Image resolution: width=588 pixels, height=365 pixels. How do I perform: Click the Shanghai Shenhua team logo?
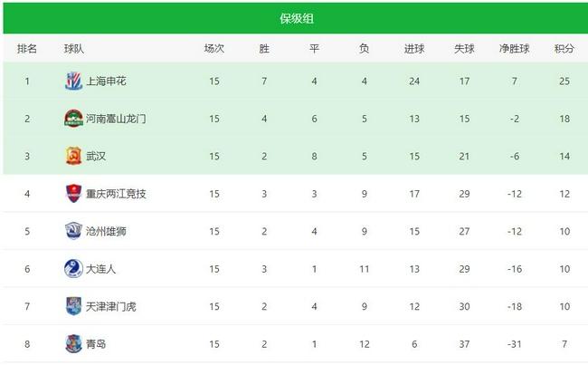point(72,82)
